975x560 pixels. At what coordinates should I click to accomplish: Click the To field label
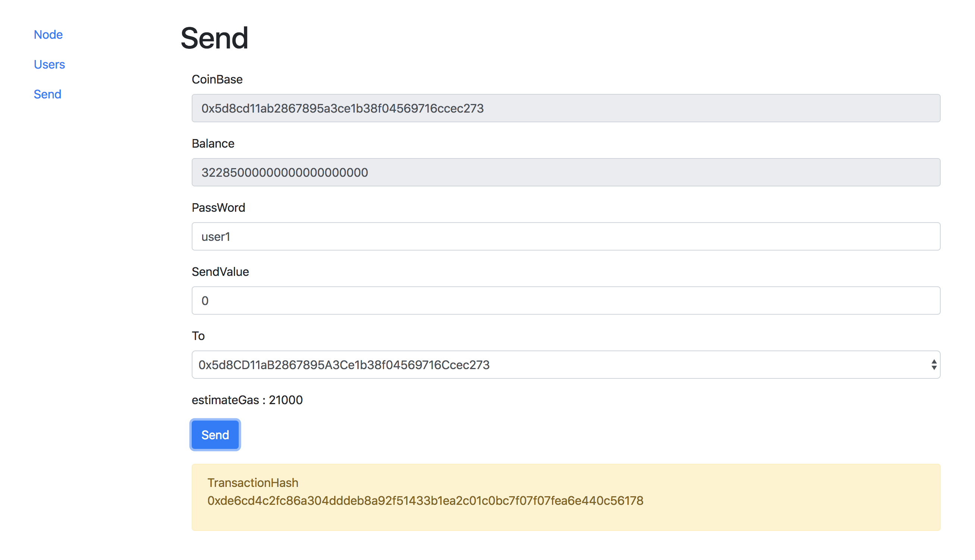pyautogui.click(x=198, y=336)
